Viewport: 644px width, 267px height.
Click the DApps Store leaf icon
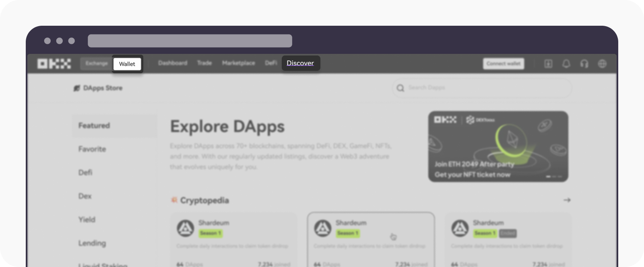pos(77,88)
